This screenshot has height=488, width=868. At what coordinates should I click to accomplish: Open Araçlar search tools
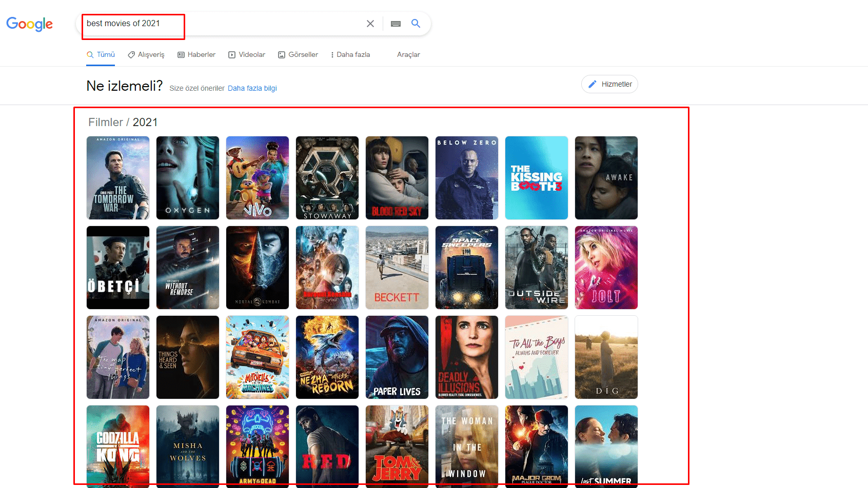click(408, 55)
